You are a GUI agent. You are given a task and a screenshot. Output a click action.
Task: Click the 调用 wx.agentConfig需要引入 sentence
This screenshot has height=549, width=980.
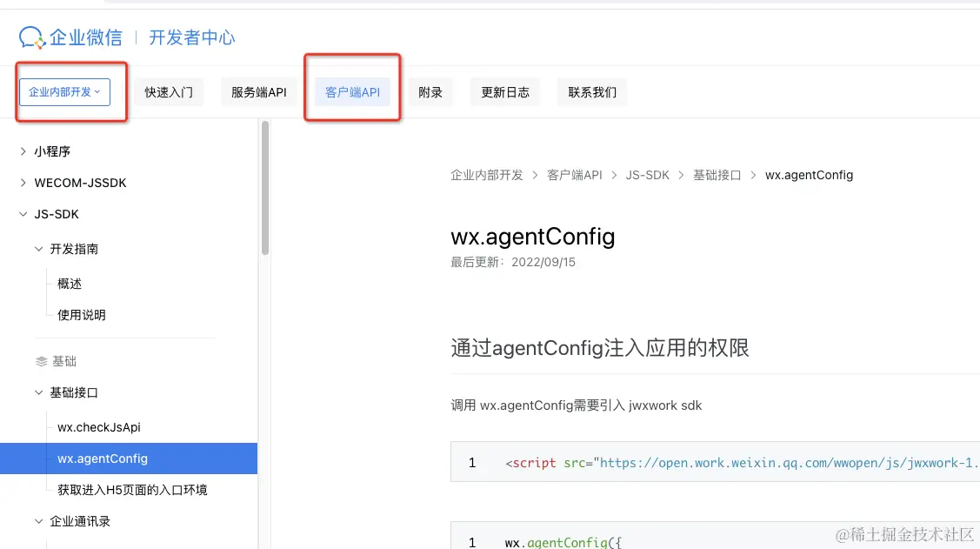577,405
